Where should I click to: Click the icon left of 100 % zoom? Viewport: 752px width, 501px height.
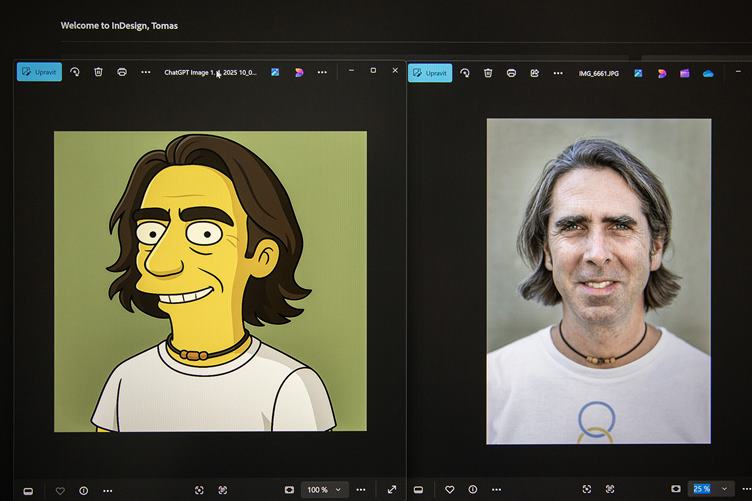tap(289, 489)
